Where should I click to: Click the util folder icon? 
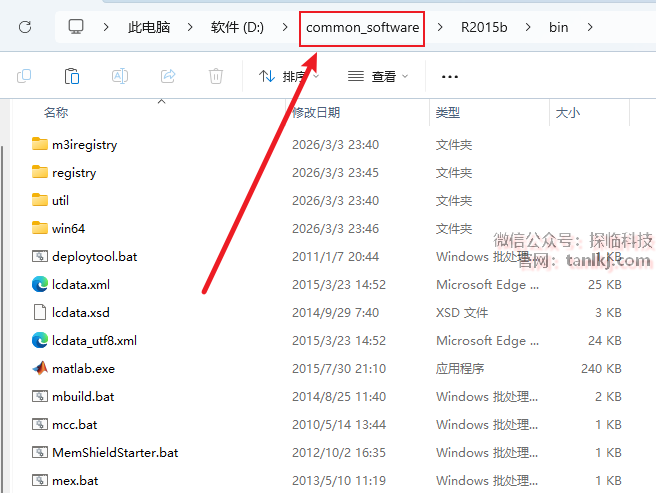tap(40, 200)
